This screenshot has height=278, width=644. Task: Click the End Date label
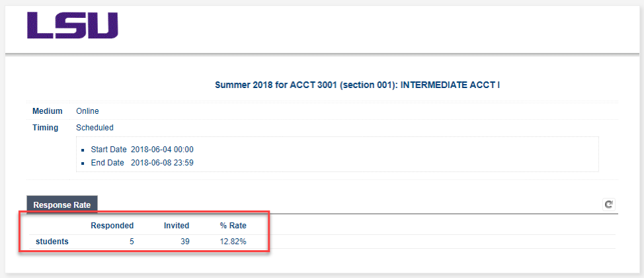pos(108,163)
